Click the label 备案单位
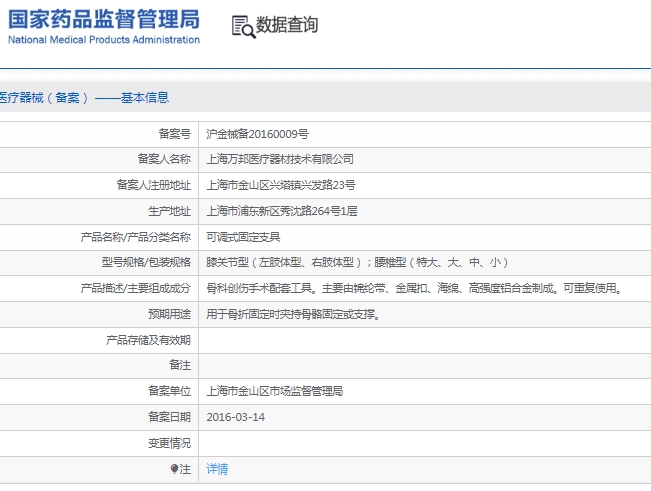The image size is (651, 491). click(169, 391)
